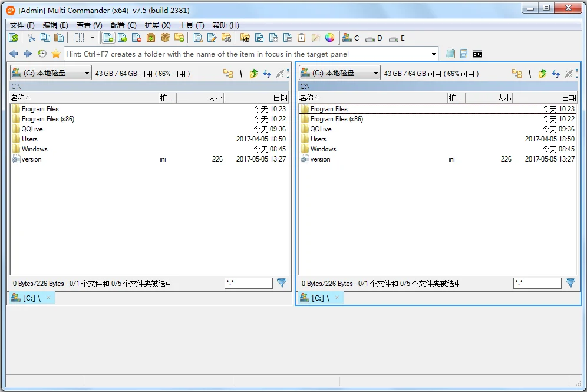The height and width of the screenshot is (392, 587).
Task: Select the Cut (scissors) toolbar icon
Action: coord(31,38)
